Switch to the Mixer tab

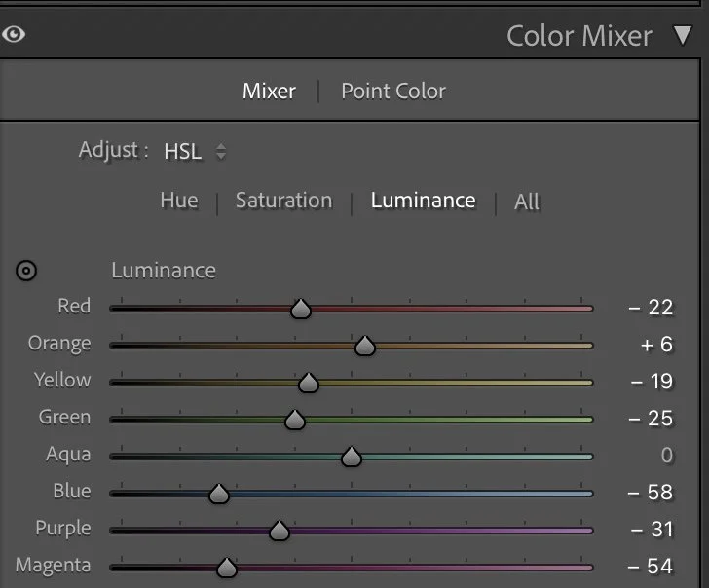(269, 91)
